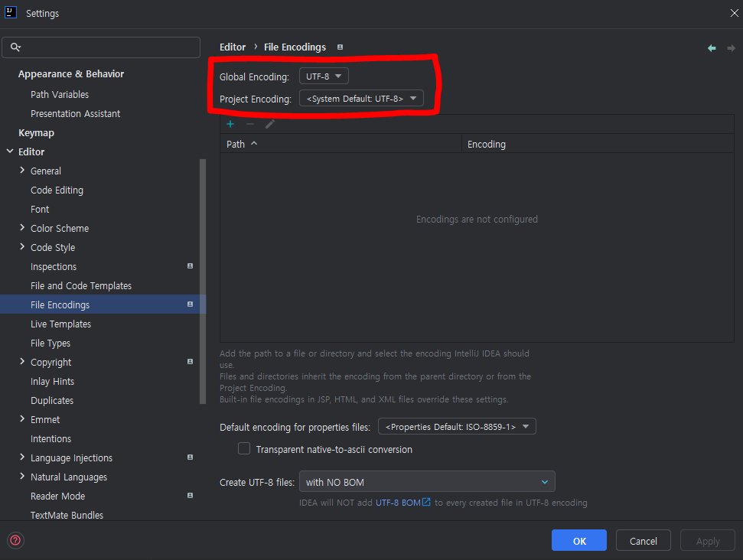Screen dimensions: 743x560
Task: Click the Edit pencil icon
Action: tap(269, 124)
